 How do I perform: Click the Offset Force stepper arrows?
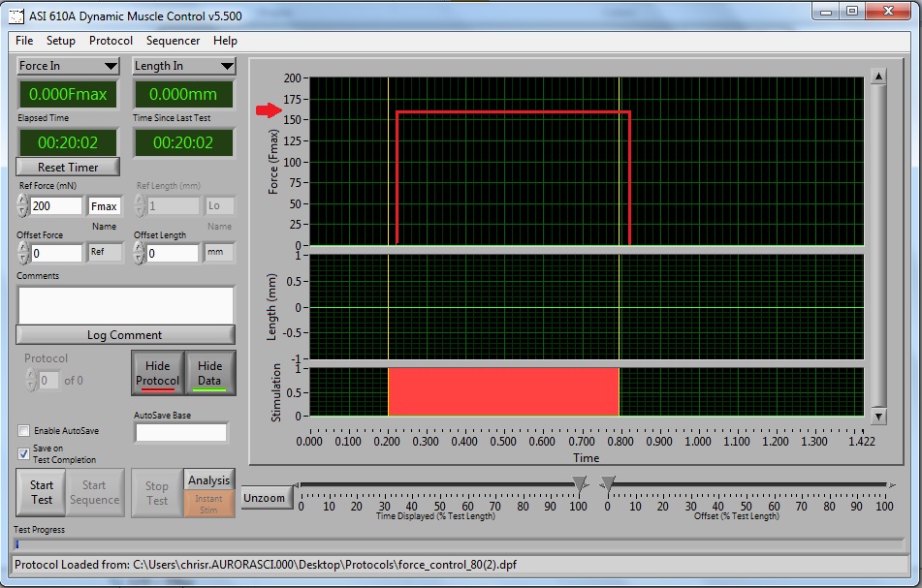(22, 253)
